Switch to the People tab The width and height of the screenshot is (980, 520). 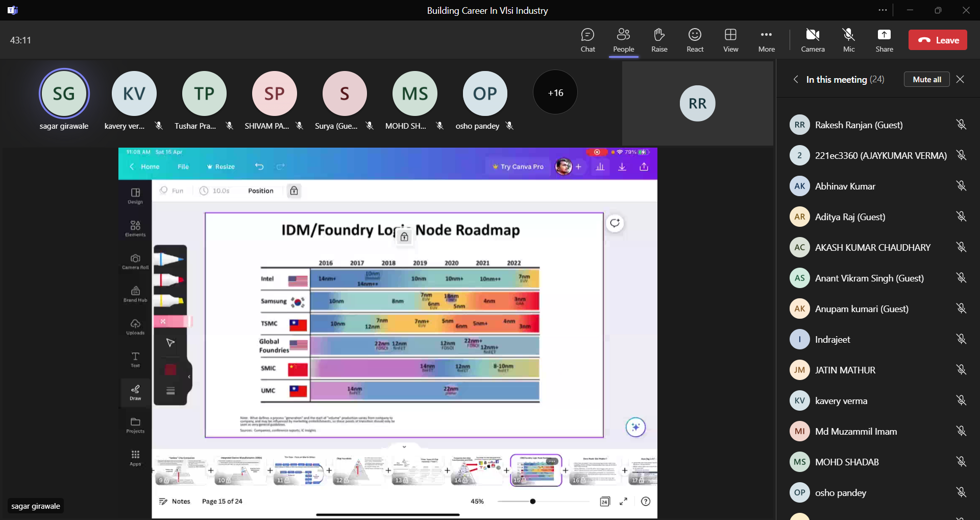[x=623, y=40]
